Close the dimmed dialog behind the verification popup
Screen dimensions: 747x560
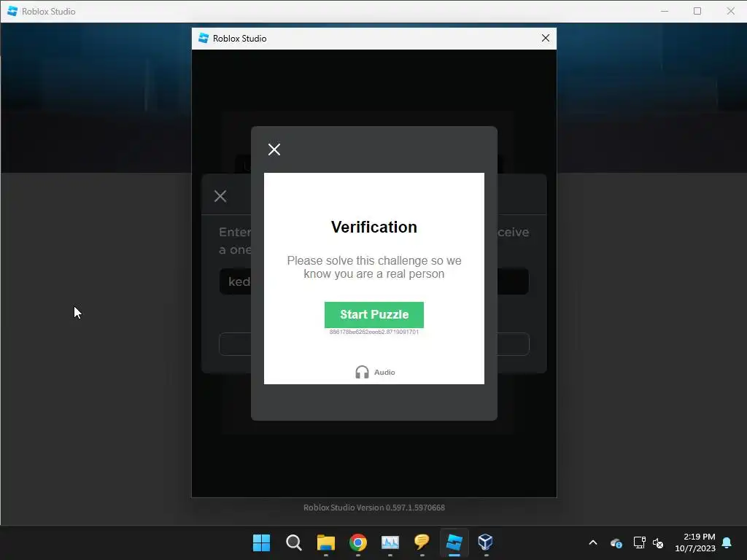(x=220, y=196)
